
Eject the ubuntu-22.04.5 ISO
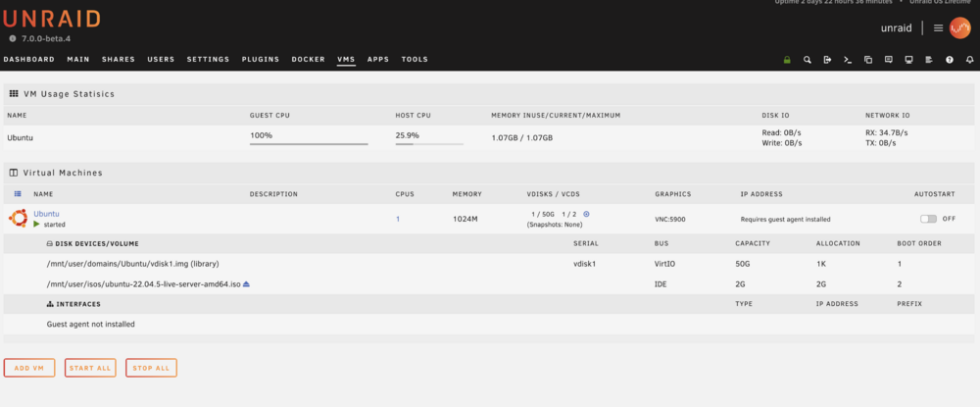(x=246, y=283)
